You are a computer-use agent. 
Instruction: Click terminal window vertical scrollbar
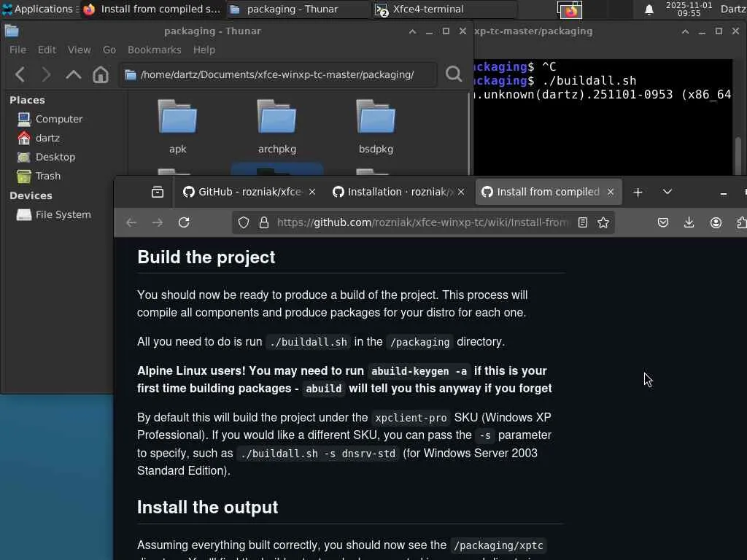tap(738, 155)
